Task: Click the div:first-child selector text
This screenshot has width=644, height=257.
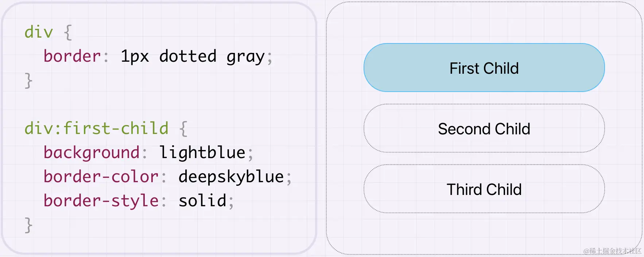Action: pos(97,128)
